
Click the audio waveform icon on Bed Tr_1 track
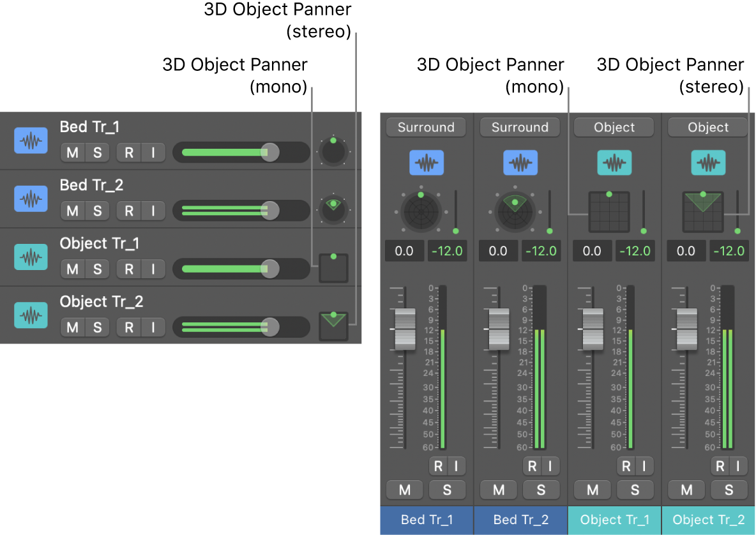30,140
